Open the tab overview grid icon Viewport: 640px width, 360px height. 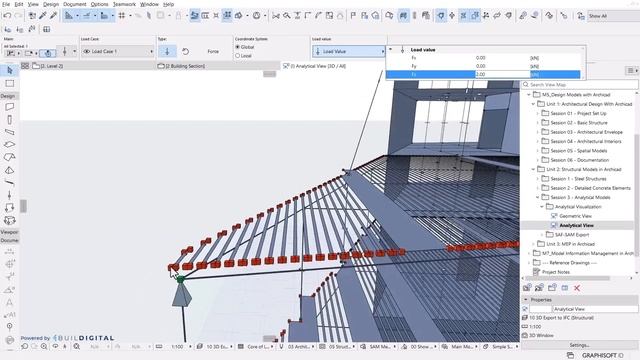[x=25, y=66]
